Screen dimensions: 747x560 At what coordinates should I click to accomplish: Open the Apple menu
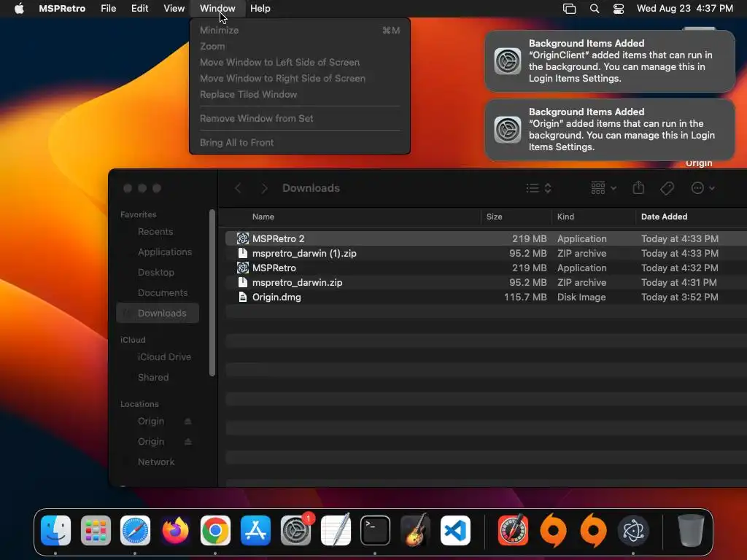19,8
